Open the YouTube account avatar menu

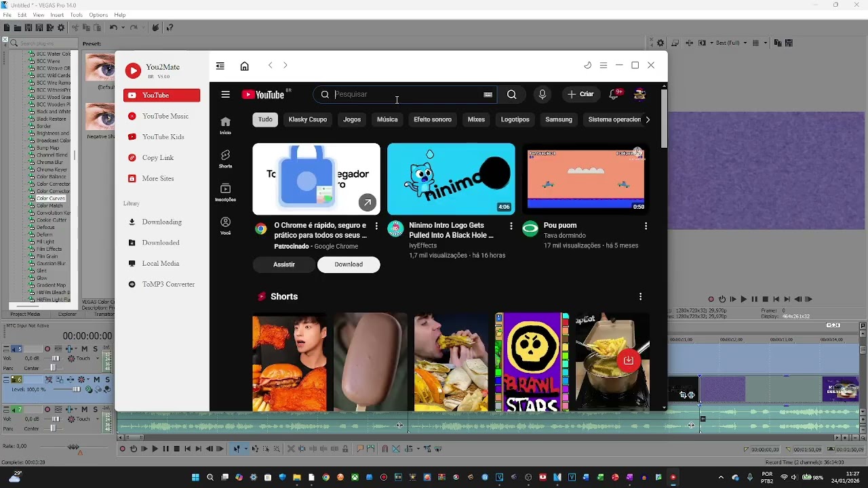point(639,94)
